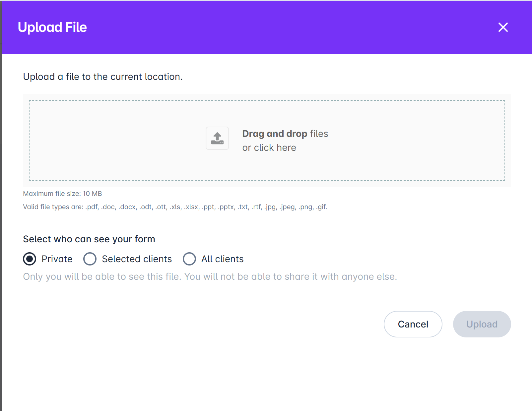Click the 'Maximum file size: 10 MB' note
This screenshot has height=411, width=532.
62,194
